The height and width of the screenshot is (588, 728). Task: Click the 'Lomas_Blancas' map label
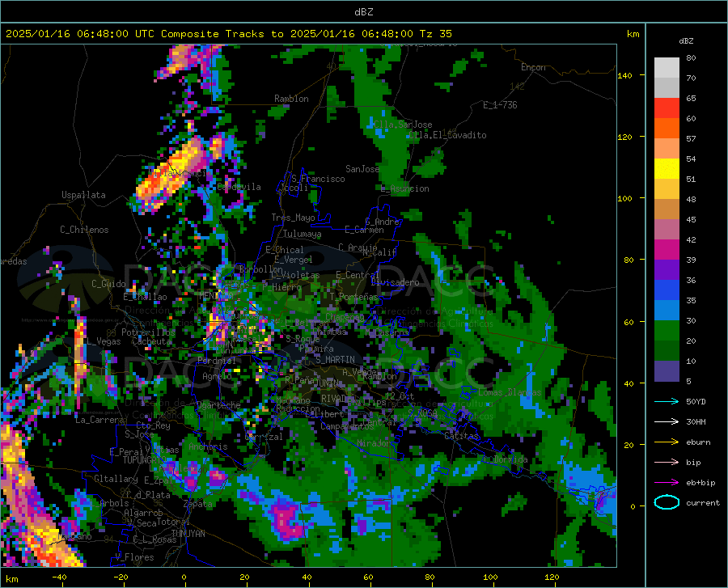click(510, 392)
